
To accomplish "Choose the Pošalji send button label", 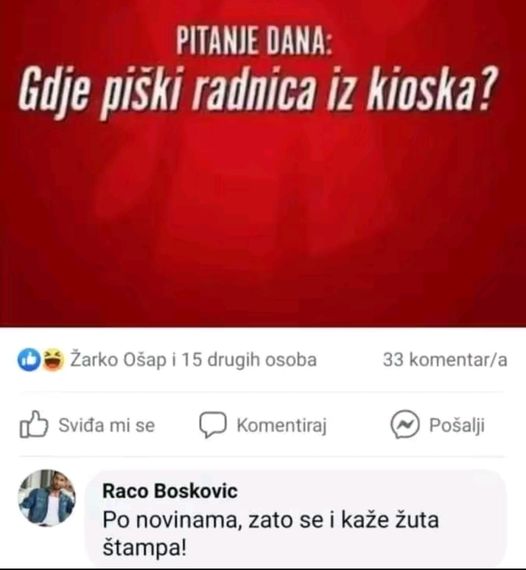I will click(457, 425).
